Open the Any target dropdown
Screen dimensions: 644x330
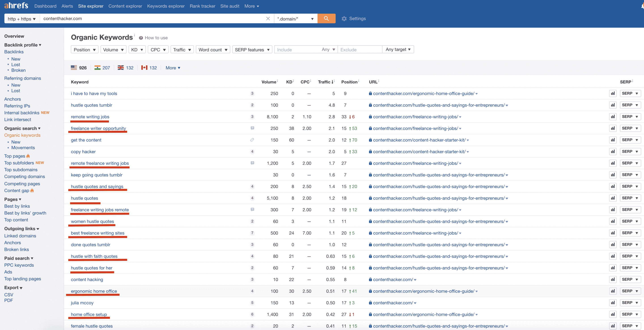click(398, 49)
